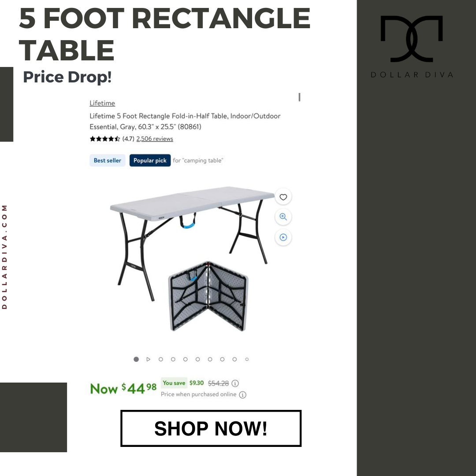Click the folded table image
Viewport: 476px width, 476px height.
point(208,296)
